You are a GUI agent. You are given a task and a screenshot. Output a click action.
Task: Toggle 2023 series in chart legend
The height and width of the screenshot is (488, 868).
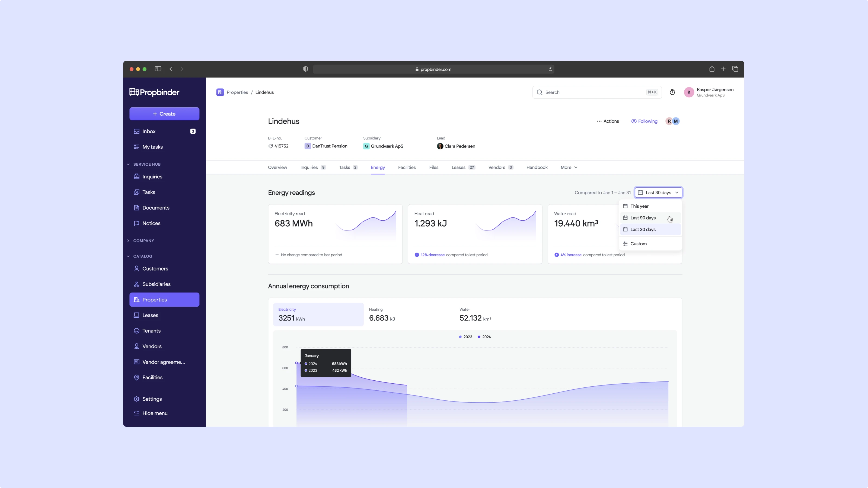coord(465,337)
